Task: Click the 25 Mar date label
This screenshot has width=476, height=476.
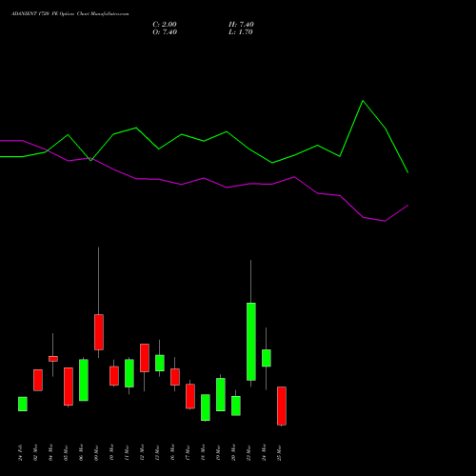Action: 279,452
